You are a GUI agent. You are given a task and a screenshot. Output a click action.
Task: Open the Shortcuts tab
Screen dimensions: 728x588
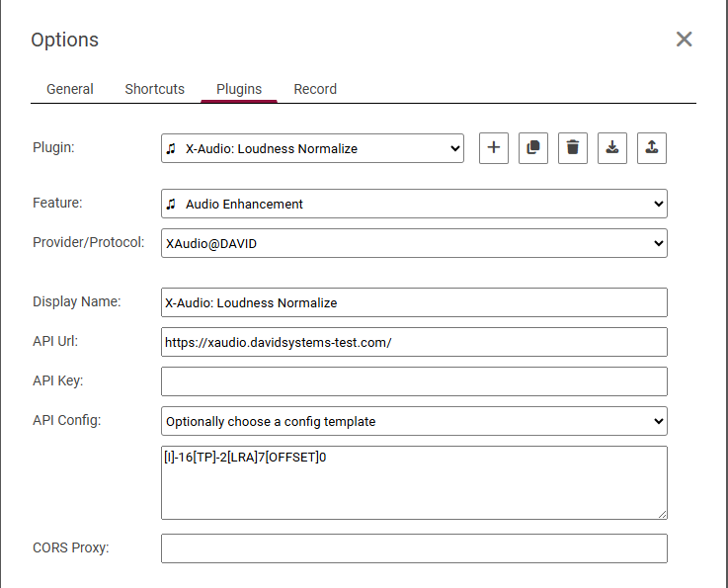pyautogui.click(x=155, y=89)
